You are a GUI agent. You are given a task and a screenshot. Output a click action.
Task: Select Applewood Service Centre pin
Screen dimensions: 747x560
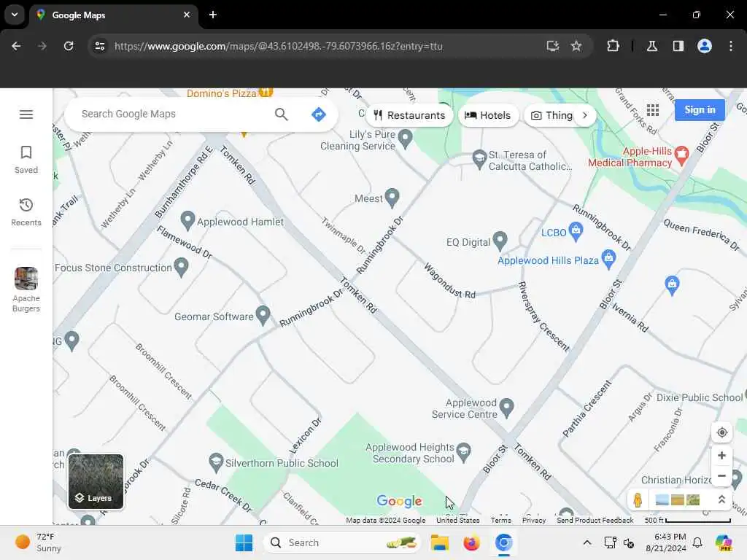(506, 408)
